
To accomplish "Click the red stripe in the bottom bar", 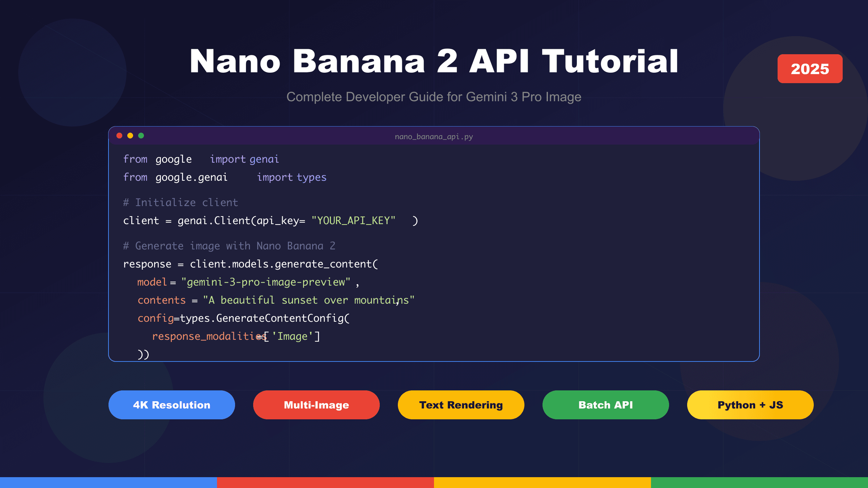I will pos(325,481).
